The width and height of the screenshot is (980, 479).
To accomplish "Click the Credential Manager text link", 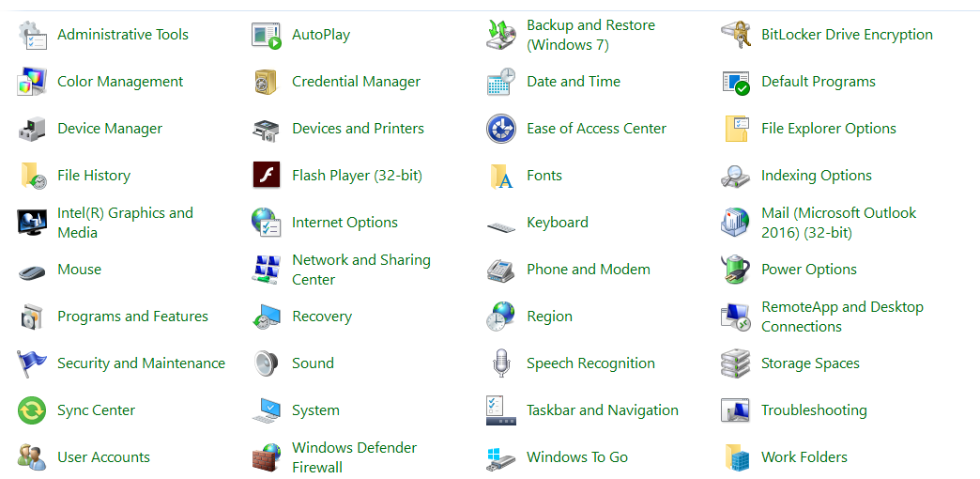I will (x=357, y=82).
